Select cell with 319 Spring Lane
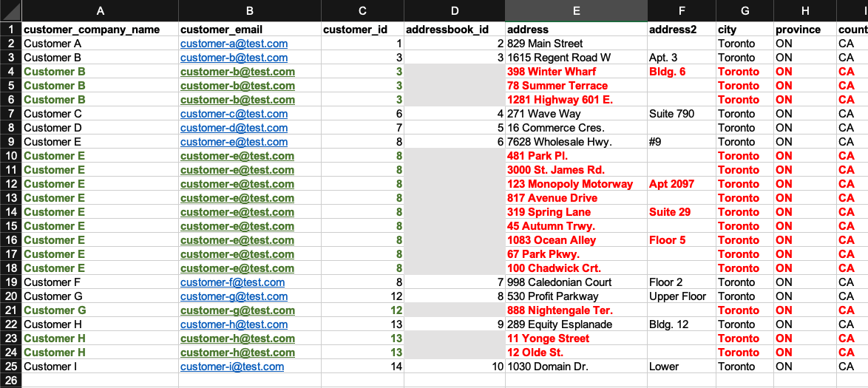Viewport: 868px width, 388px height. point(576,212)
